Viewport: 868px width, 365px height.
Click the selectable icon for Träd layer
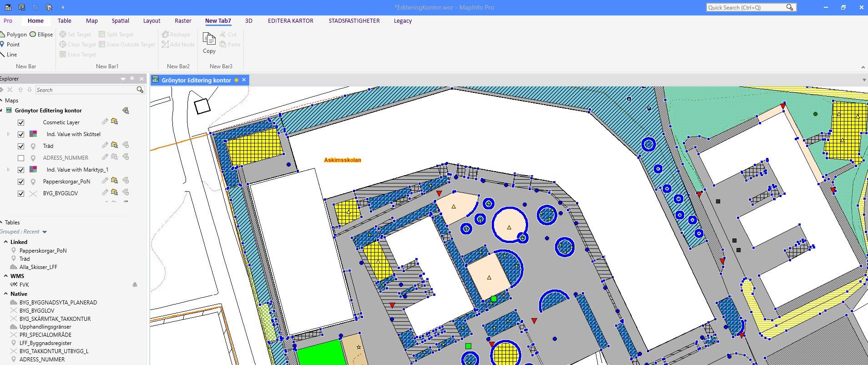point(115,145)
